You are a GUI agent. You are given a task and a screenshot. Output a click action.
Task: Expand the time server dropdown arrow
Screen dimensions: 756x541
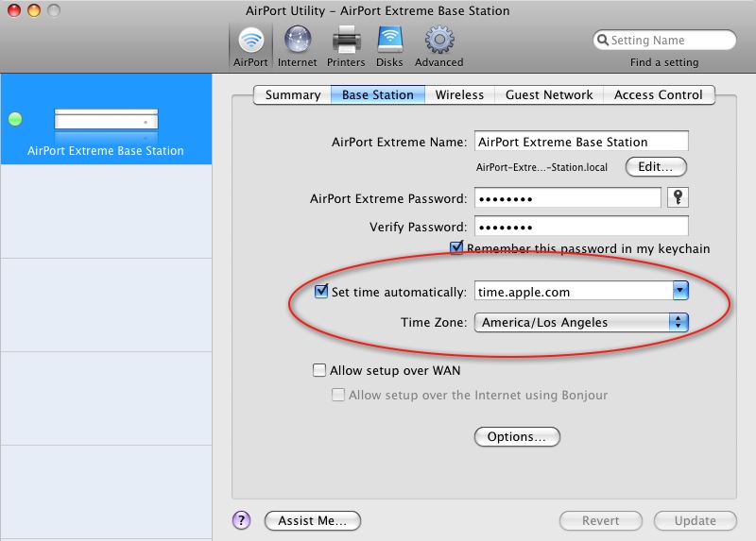click(680, 291)
